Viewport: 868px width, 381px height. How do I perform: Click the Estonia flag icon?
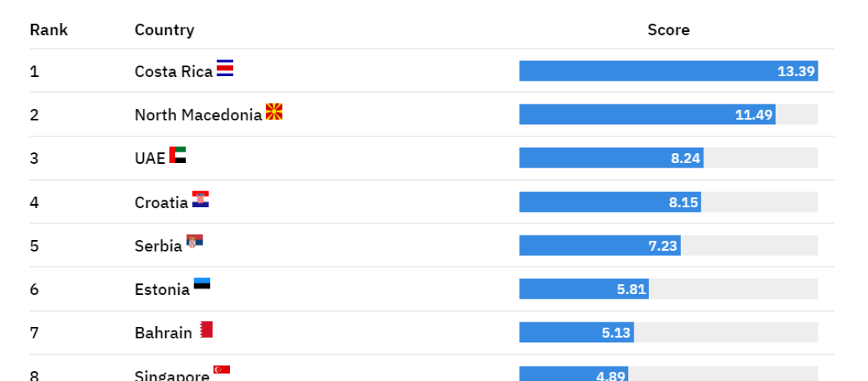(x=202, y=284)
